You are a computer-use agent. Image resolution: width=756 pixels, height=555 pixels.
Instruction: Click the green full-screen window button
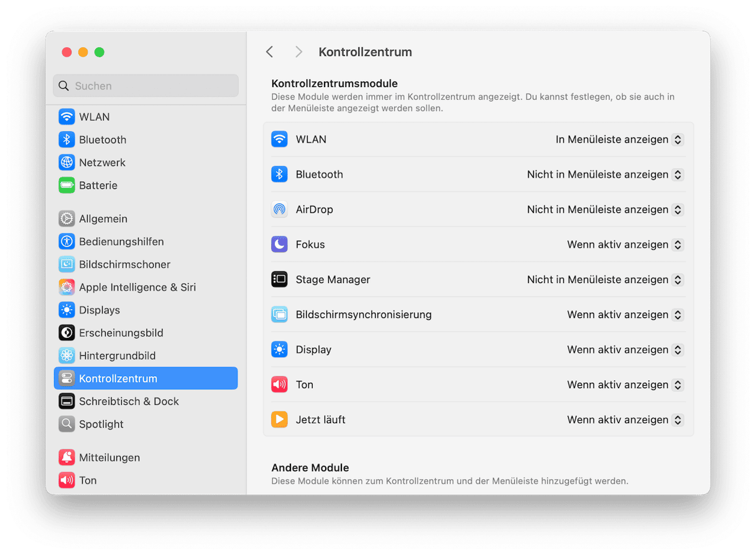click(x=99, y=52)
